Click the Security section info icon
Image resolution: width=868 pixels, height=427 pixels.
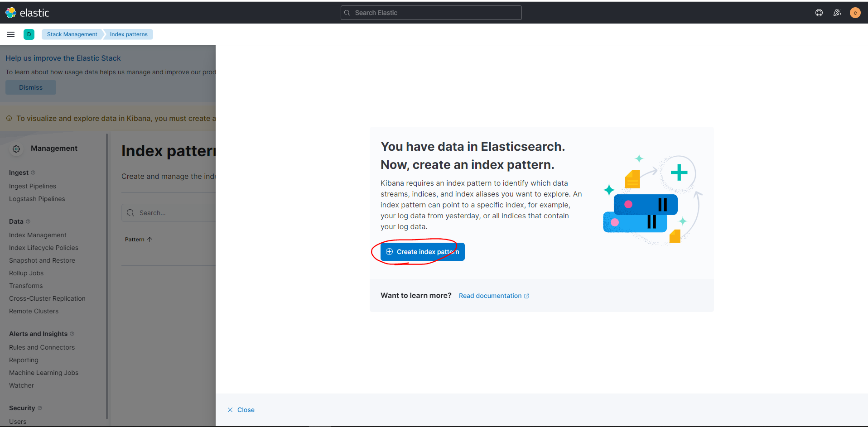pos(40,408)
